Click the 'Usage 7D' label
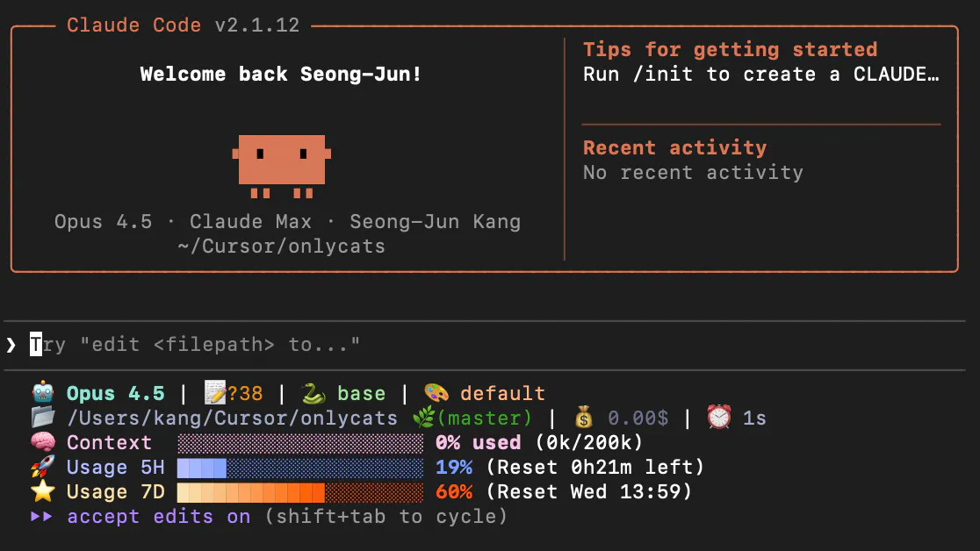The height and width of the screenshot is (551, 980). 116,492
